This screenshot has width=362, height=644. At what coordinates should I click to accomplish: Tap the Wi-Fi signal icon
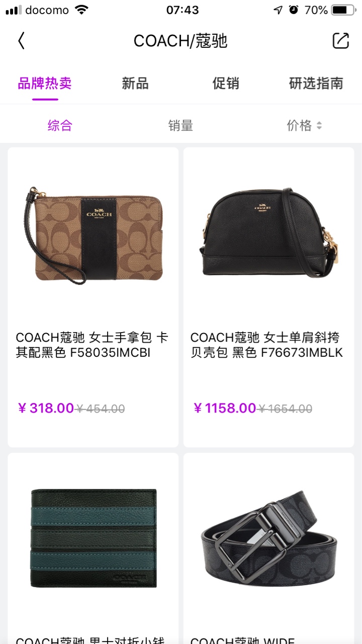click(81, 10)
